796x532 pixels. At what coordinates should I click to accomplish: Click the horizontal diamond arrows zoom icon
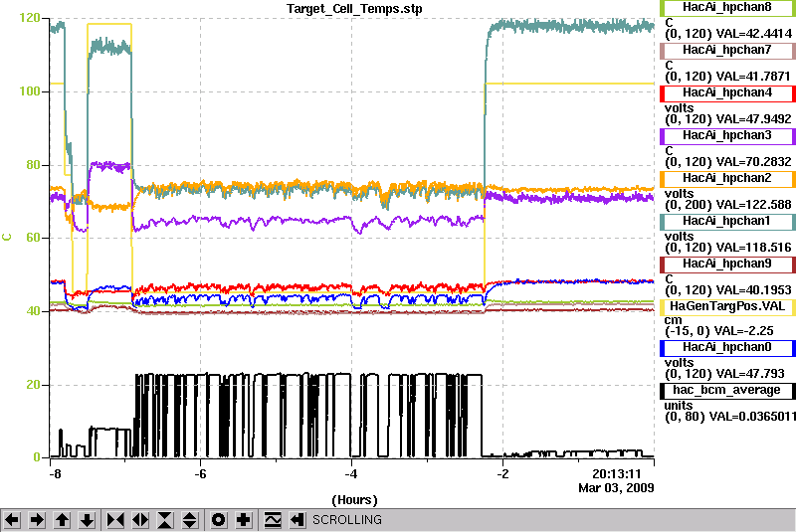click(140, 520)
